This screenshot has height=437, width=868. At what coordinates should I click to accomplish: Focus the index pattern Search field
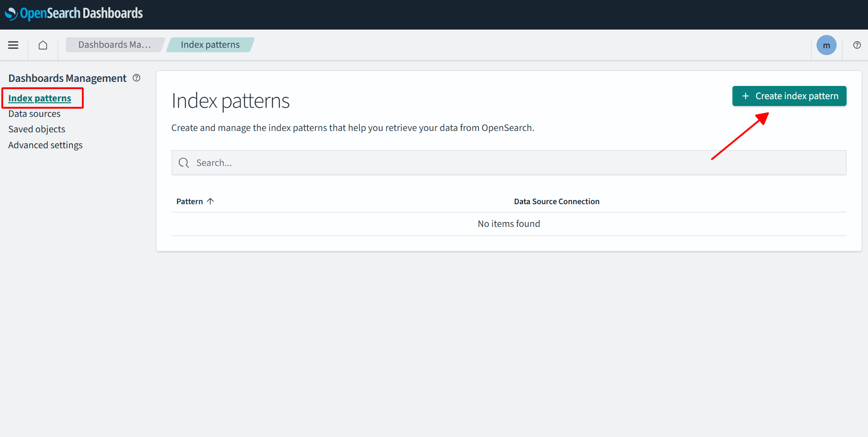pos(514,163)
